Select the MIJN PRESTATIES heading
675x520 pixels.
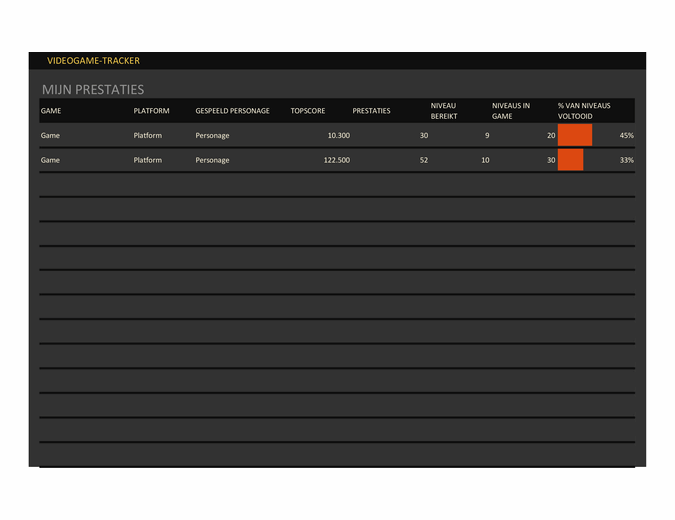93,89
